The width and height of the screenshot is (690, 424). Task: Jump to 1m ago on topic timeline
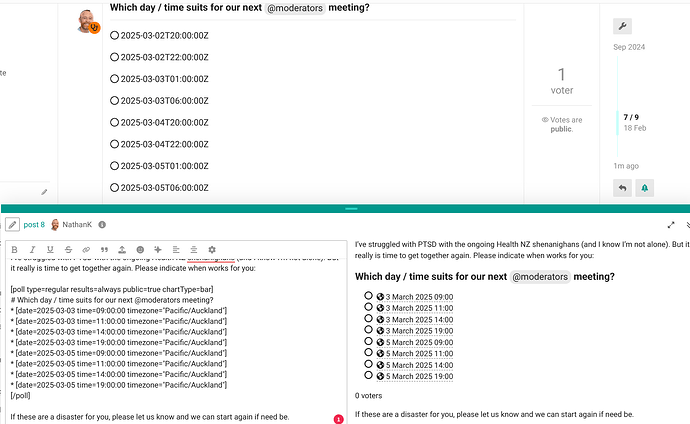626,166
